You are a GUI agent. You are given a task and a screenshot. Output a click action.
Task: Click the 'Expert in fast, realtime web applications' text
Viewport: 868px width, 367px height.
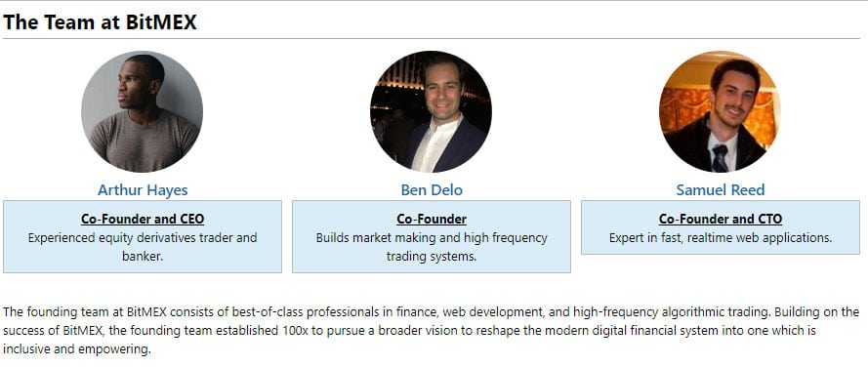(x=721, y=238)
